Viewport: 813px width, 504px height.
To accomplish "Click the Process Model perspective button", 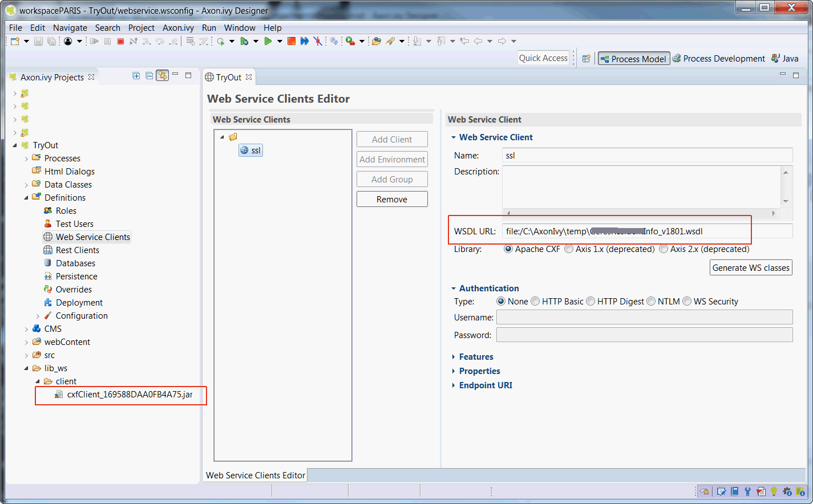I will pos(633,58).
